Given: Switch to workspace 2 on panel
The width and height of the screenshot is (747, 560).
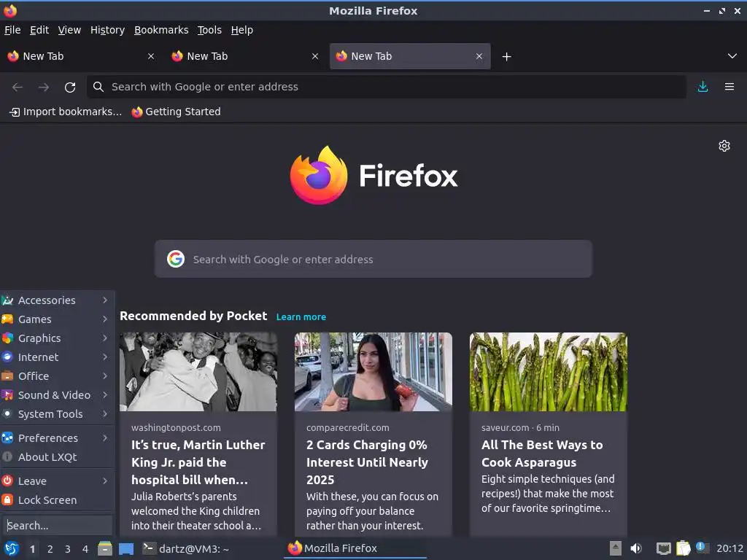Looking at the screenshot, I should [50, 549].
